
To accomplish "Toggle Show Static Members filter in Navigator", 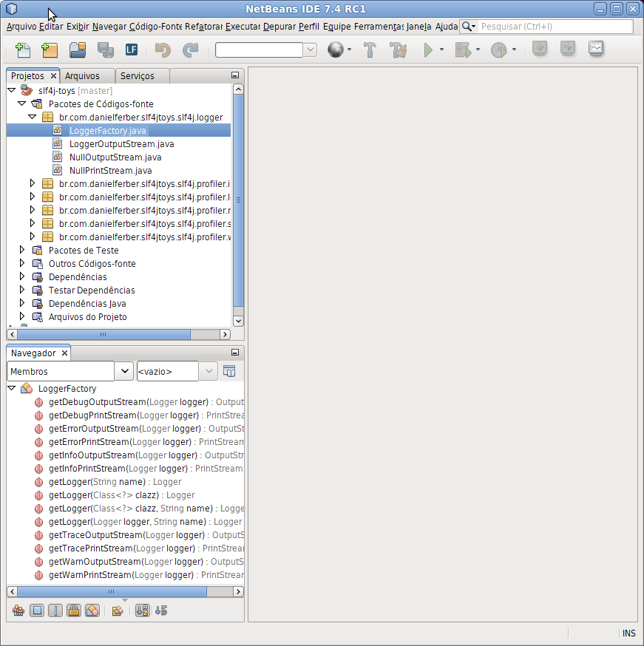I will 55,611.
